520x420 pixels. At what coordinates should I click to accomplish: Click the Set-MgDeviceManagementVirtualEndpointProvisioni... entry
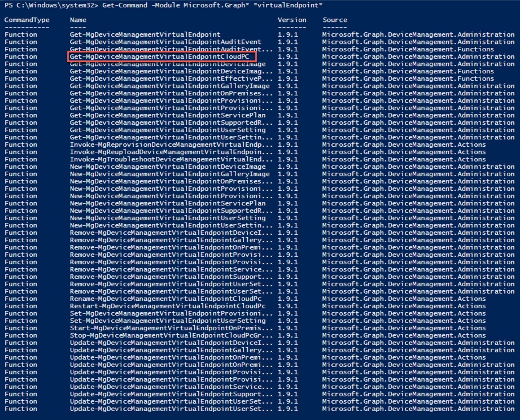point(171,313)
